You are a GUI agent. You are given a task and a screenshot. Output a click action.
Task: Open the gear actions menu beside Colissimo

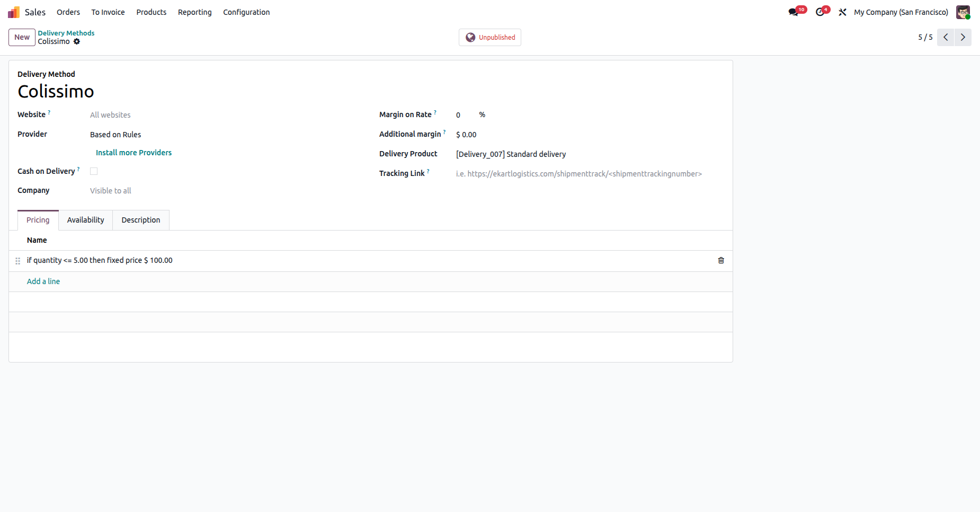pos(77,41)
